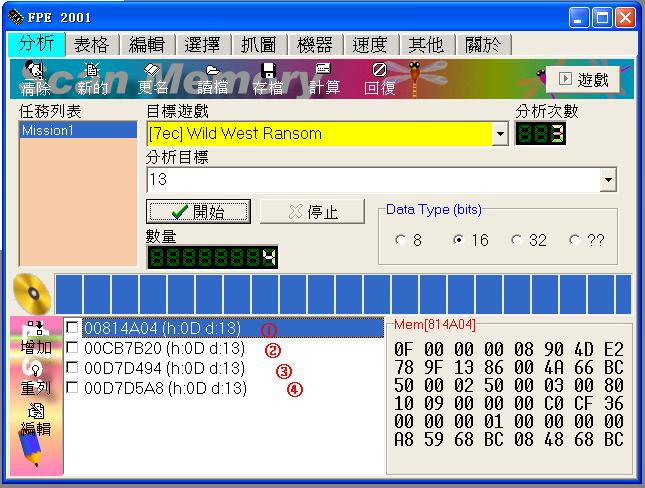This screenshot has width=645, height=488.
Task: Switch to the 機器 tab
Action: (x=315, y=44)
